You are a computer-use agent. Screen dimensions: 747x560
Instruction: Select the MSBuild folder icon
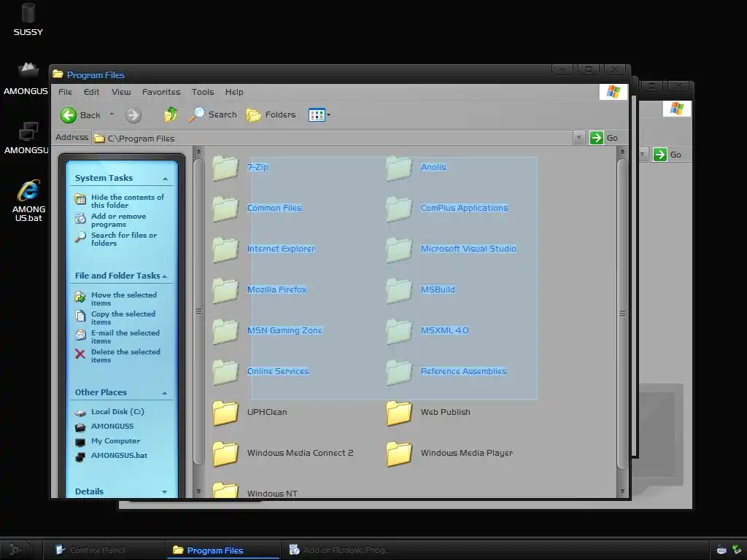(399, 290)
